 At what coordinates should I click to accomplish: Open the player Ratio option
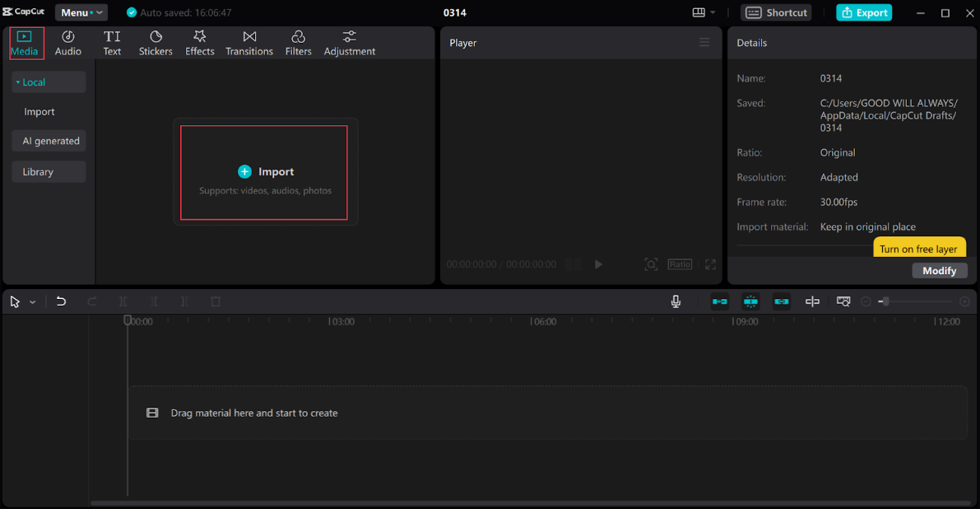point(680,264)
